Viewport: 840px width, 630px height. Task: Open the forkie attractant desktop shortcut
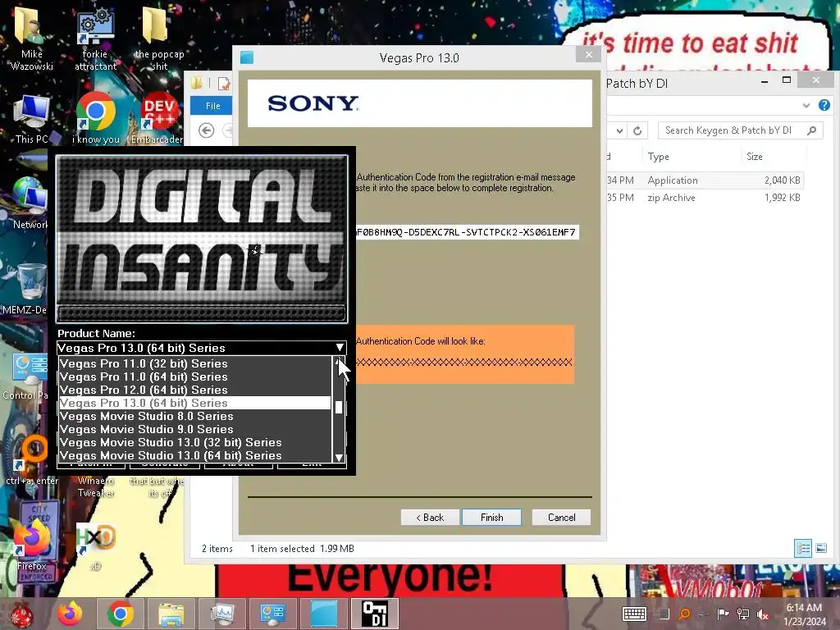click(95, 38)
